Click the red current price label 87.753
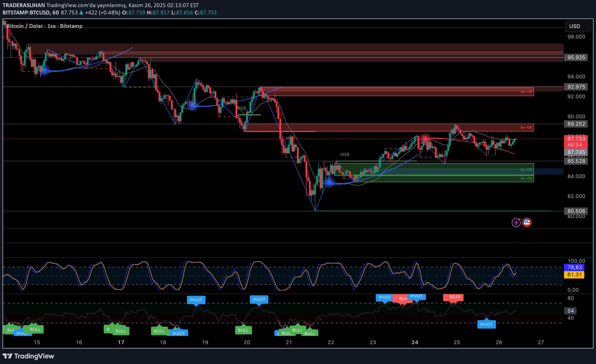Image resolution: width=596 pixels, height=364 pixels. [576, 139]
